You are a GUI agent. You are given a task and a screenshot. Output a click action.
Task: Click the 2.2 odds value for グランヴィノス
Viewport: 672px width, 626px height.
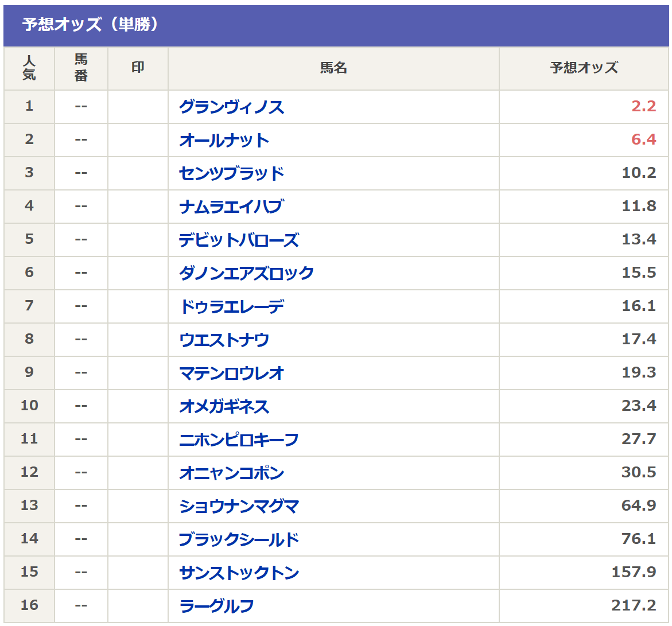pos(643,107)
